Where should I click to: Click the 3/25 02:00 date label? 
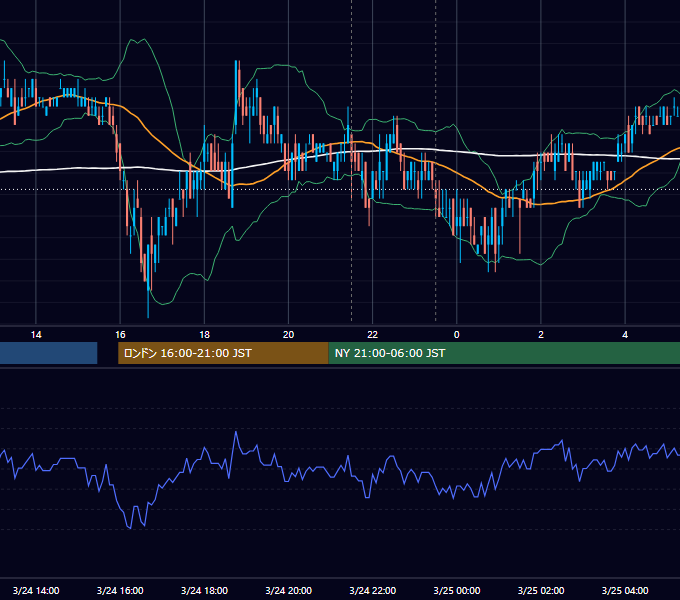point(541,590)
